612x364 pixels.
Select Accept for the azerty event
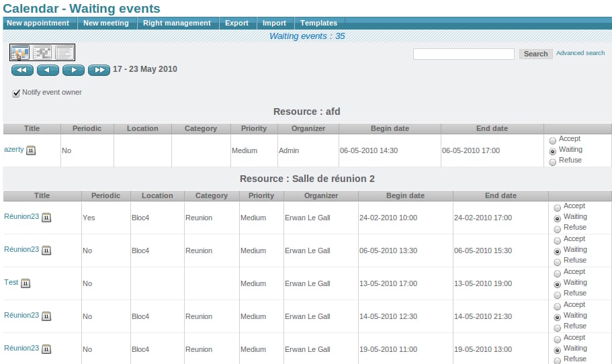click(552, 140)
